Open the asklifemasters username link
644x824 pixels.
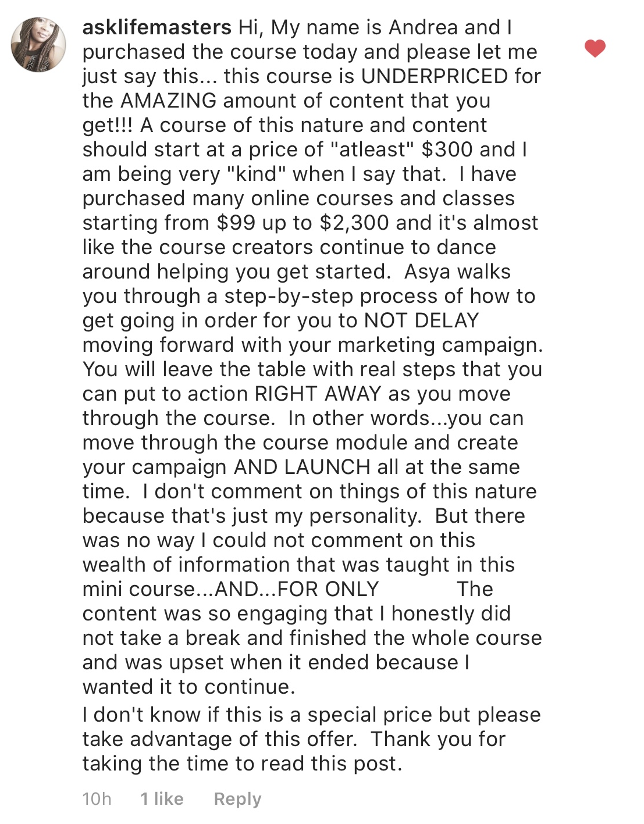click(157, 27)
